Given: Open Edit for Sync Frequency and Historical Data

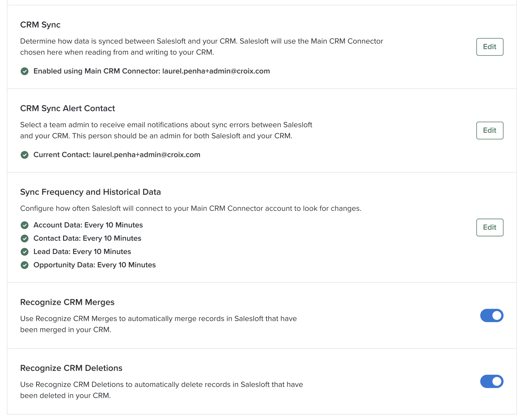Looking at the screenshot, I should (x=489, y=227).
